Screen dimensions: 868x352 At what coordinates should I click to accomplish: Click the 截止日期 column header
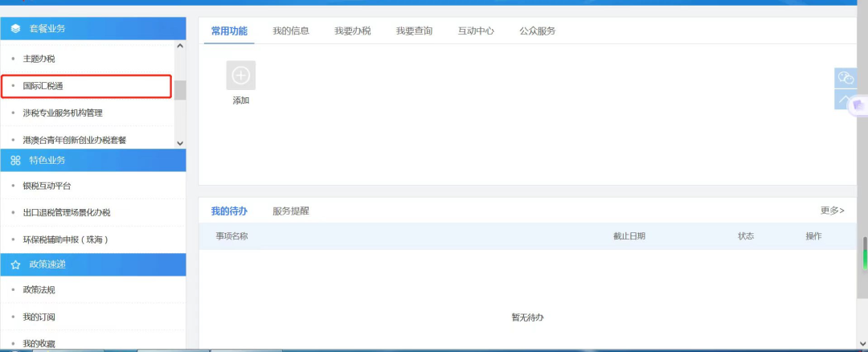[628, 236]
